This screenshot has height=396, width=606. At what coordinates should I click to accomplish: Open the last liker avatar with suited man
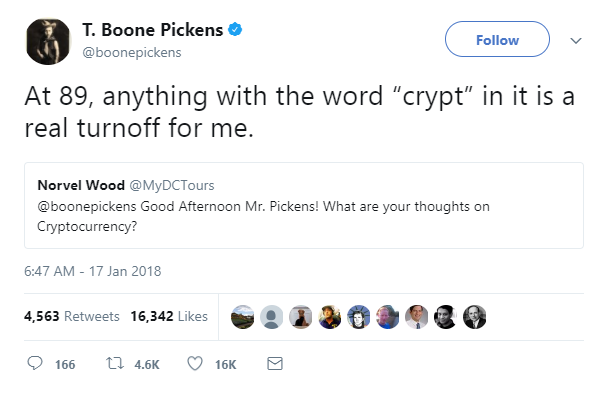[x=475, y=317]
